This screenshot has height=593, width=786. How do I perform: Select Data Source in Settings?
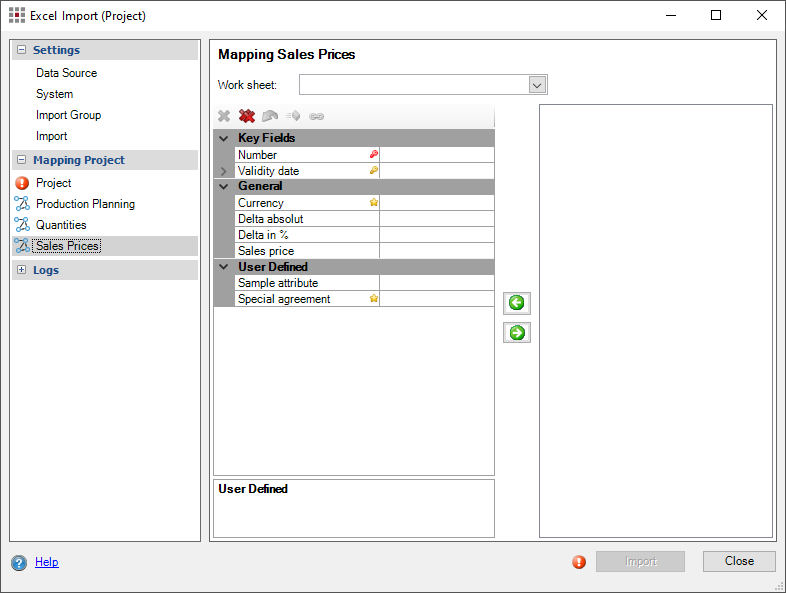(x=66, y=73)
